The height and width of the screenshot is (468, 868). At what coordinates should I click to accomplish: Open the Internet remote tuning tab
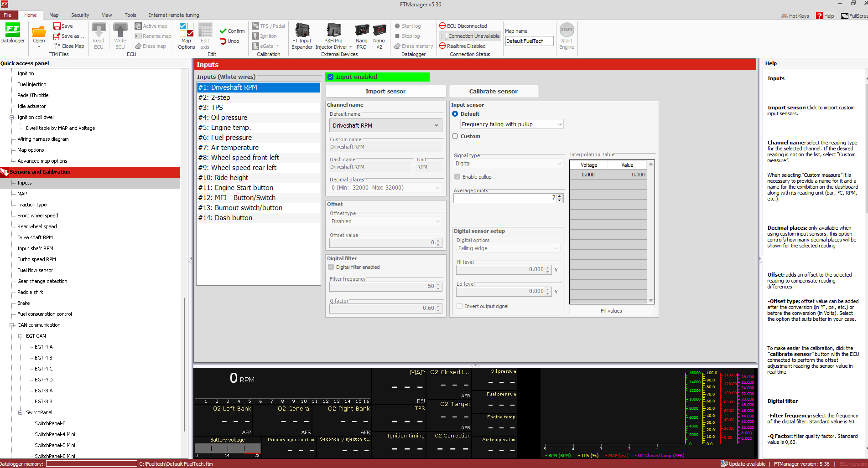click(174, 15)
